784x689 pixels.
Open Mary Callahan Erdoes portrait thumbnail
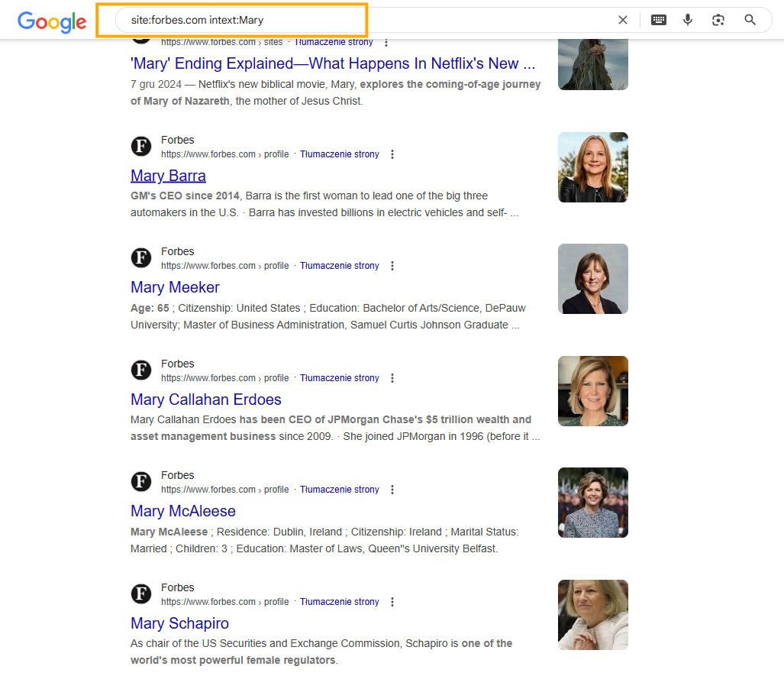pyautogui.click(x=593, y=391)
